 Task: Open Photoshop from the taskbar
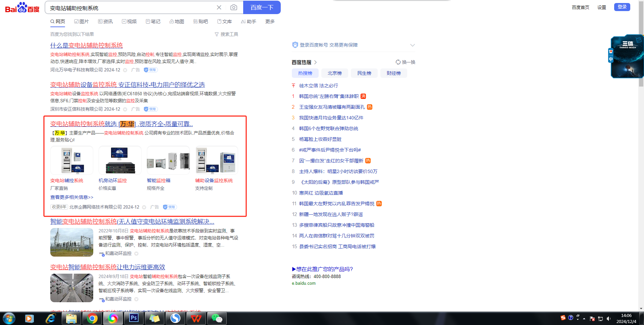[134, 318]
